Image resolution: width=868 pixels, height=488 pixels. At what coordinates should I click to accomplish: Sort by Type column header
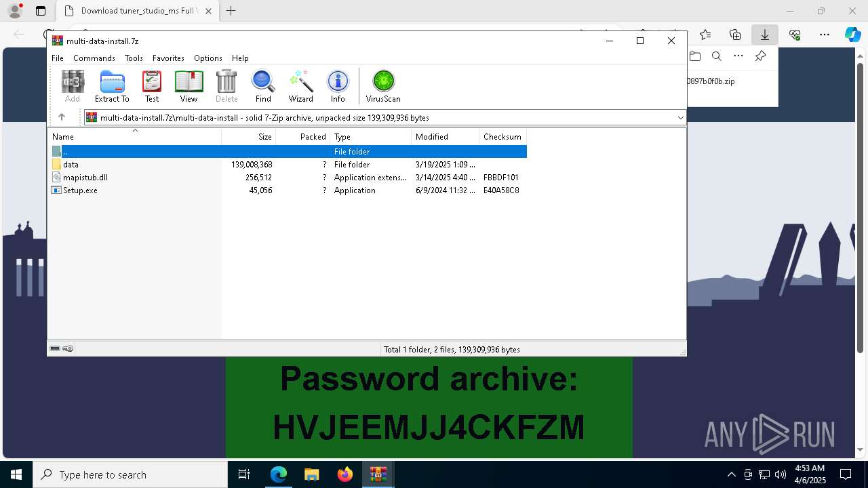click(370, 137)
